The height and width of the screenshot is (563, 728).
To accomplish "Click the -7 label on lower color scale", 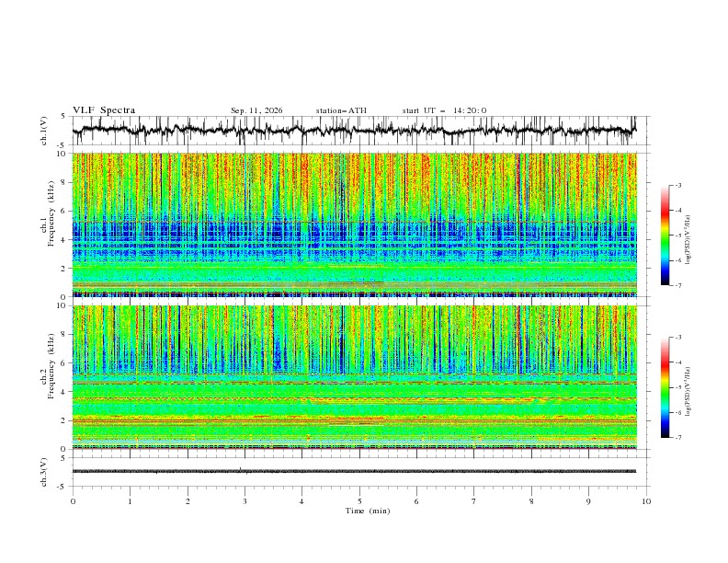I will click(678, 438).
